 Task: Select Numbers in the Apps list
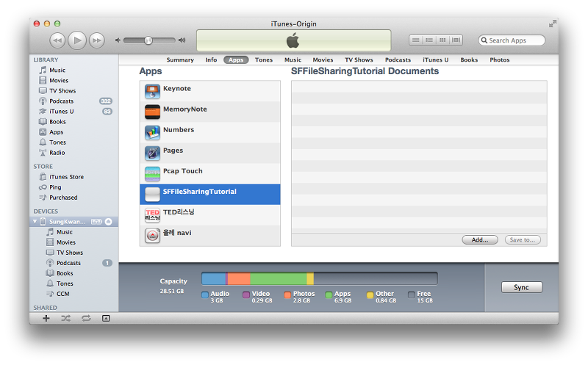point(210,132)
